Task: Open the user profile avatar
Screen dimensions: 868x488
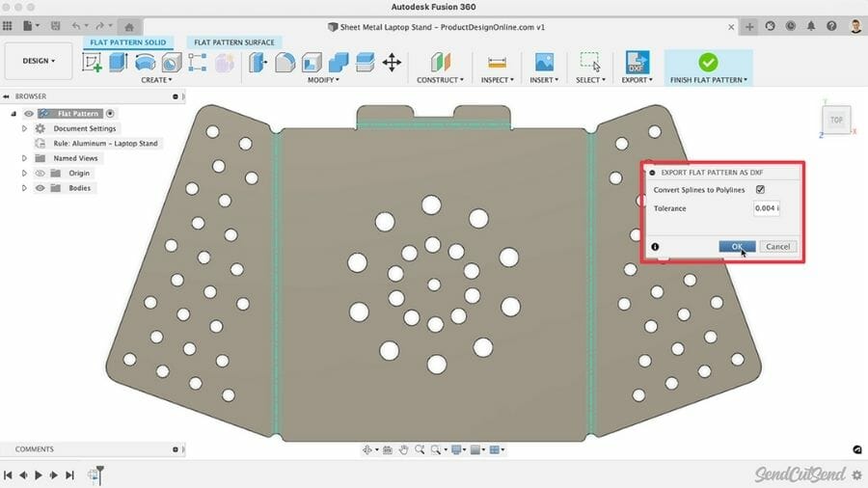Action: 855,26
